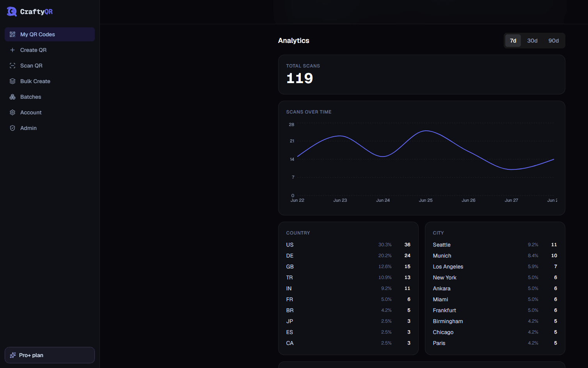This screenshot has height=368, width=588.
Task: Click the IN country row
Action: (348, 288)
